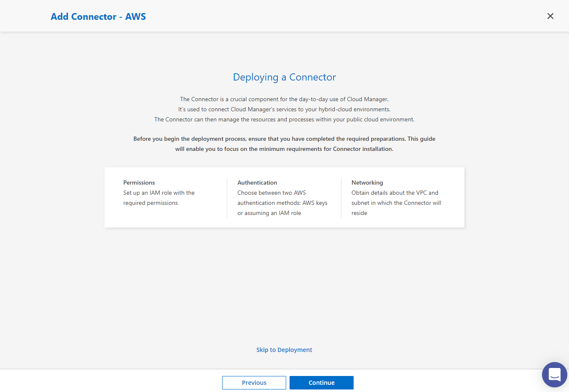Go back with the Previous button
The height and width of the screenshot is (392, 569).
pos(254,383)
